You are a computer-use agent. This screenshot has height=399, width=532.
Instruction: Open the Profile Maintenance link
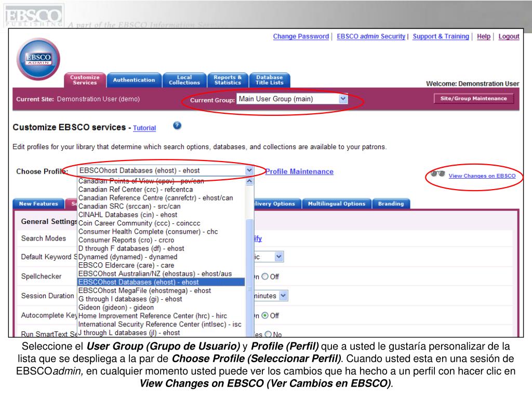[299, 171]
